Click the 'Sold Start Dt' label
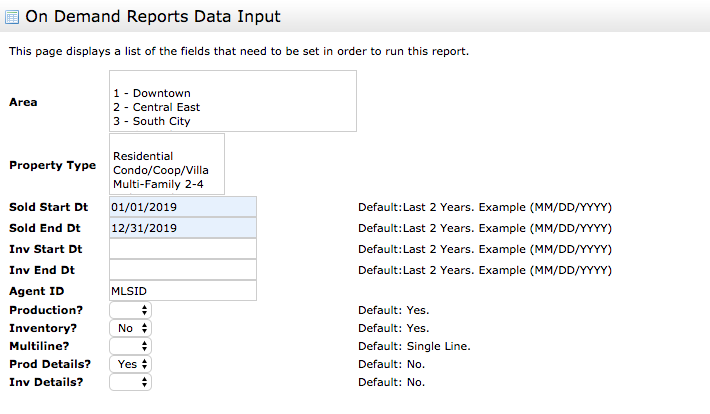This screenshot has width=710, height=414. click(x=48, y=207)
